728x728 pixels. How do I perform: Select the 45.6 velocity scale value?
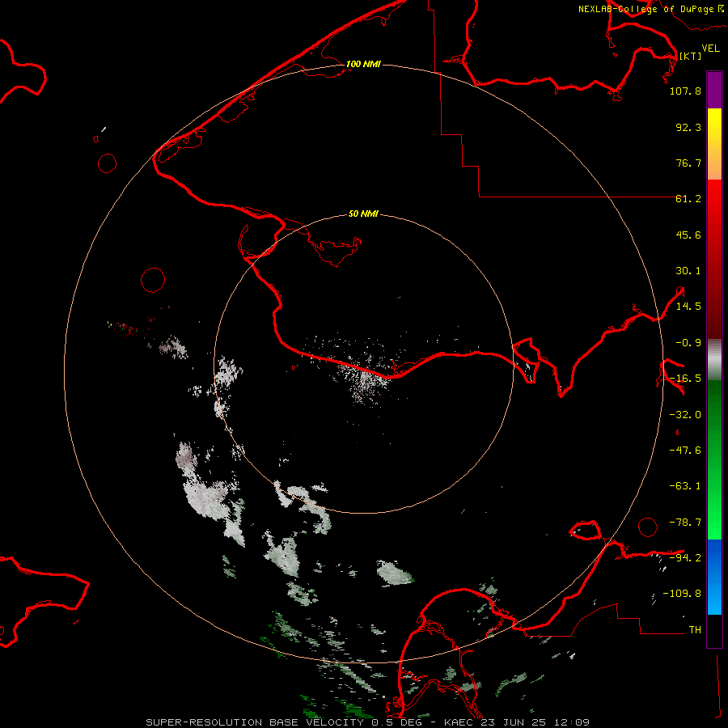tap(688, 235)
